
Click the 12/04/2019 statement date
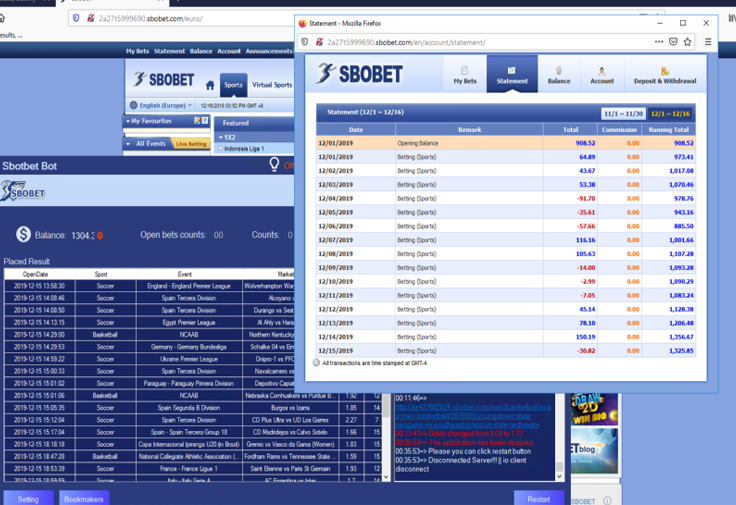pyautogui.click(x=335, y=199)
